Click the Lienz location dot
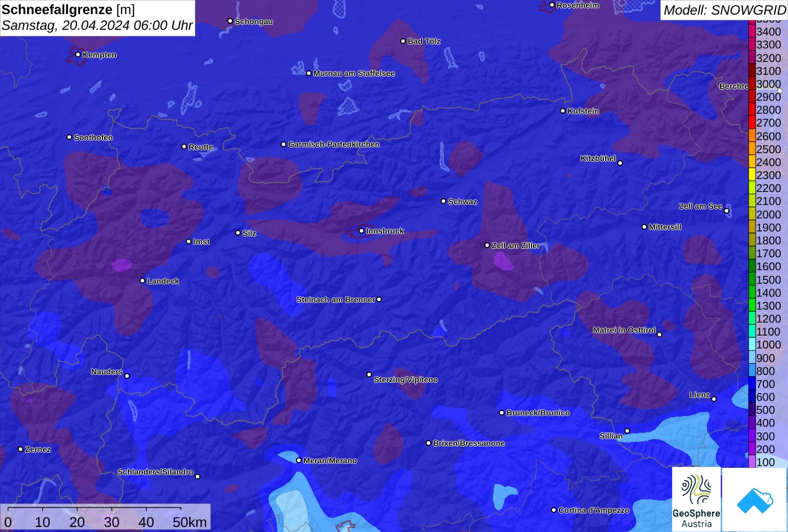788x532 pixels. pos(714,399)
